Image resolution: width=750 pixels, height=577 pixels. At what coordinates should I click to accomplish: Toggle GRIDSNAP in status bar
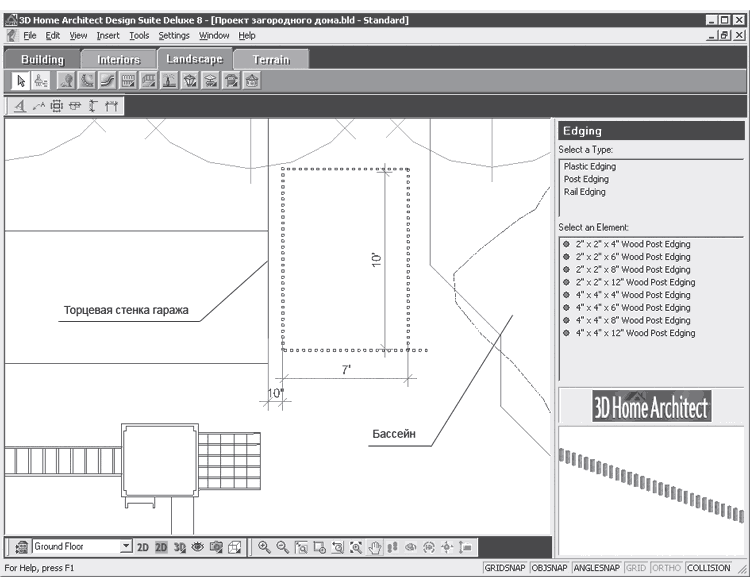tap(505, 568)
